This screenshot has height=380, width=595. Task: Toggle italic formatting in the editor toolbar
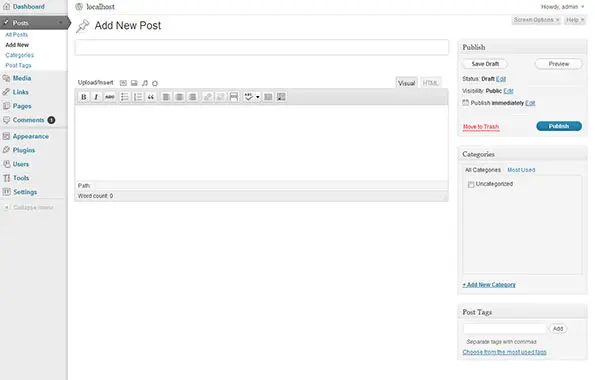pyautogui.click(x=96, y=97)
